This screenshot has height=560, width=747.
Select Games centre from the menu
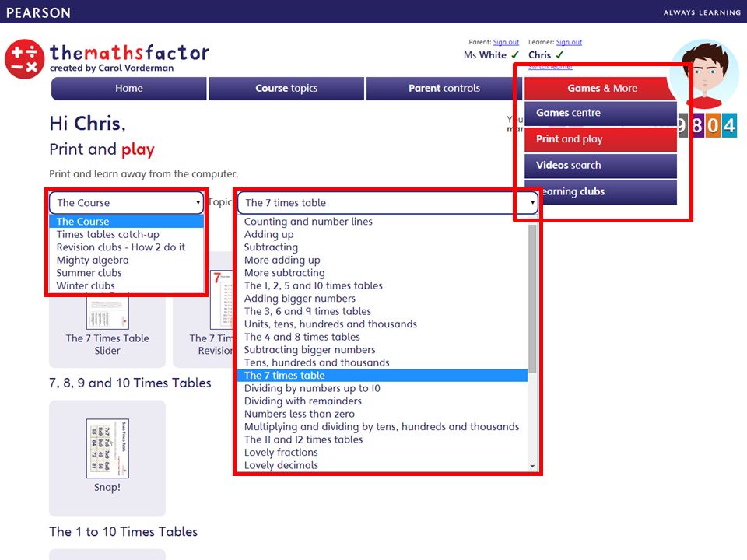pyautogui.click(x=601, y=113)
